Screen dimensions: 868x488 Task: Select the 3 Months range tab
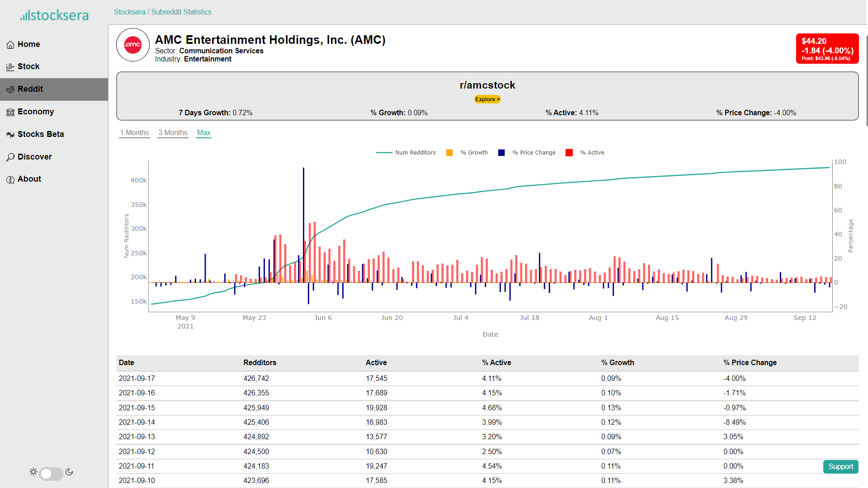point(173,133)
